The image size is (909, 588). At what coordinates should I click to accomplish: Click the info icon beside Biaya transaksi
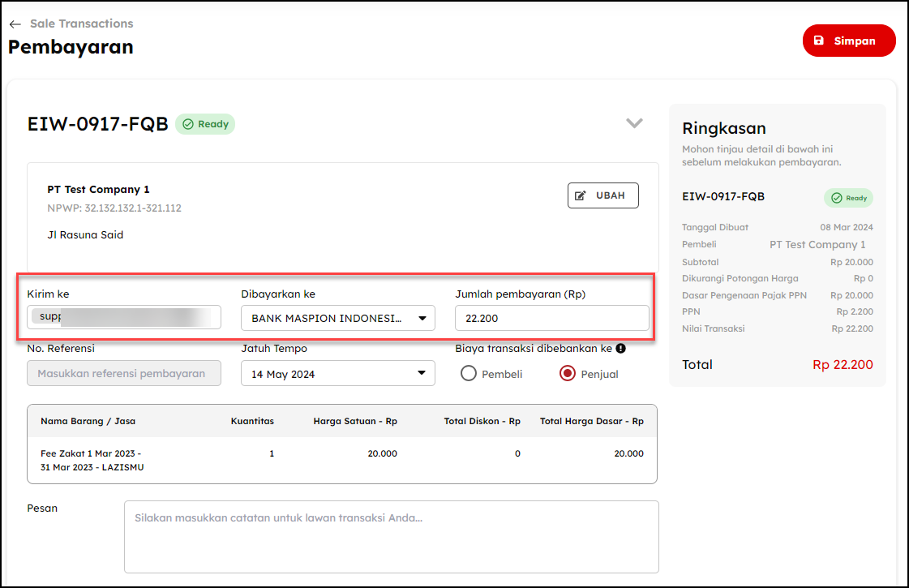coord(620,349)
